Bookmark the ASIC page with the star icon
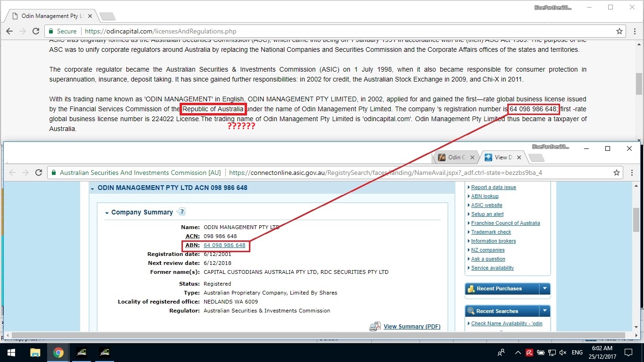This screenshot has height=362, width=644. click(617, 173)
